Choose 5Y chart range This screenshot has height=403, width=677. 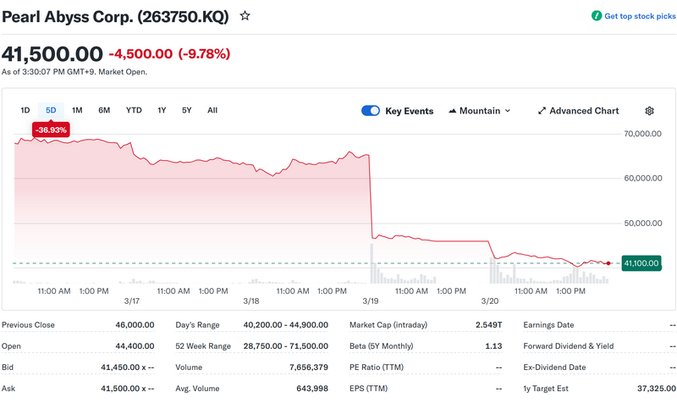coord(187,111)
